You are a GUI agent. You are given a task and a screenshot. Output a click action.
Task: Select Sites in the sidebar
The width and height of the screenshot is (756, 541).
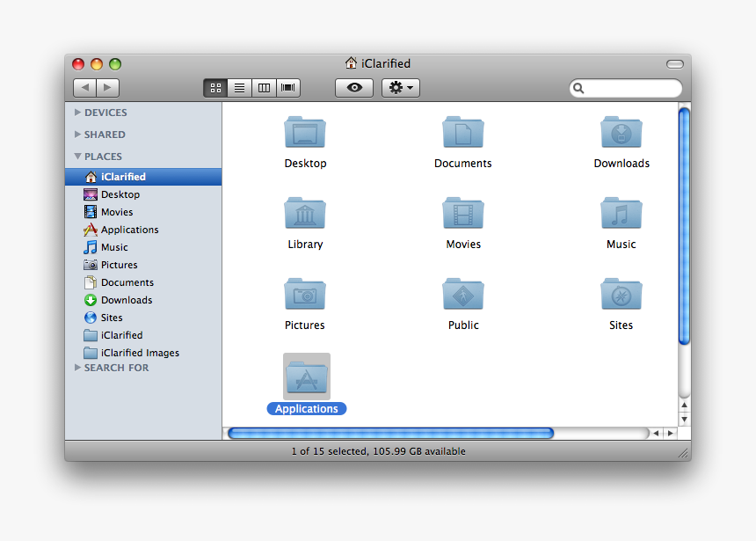click(x=143, y=318)
